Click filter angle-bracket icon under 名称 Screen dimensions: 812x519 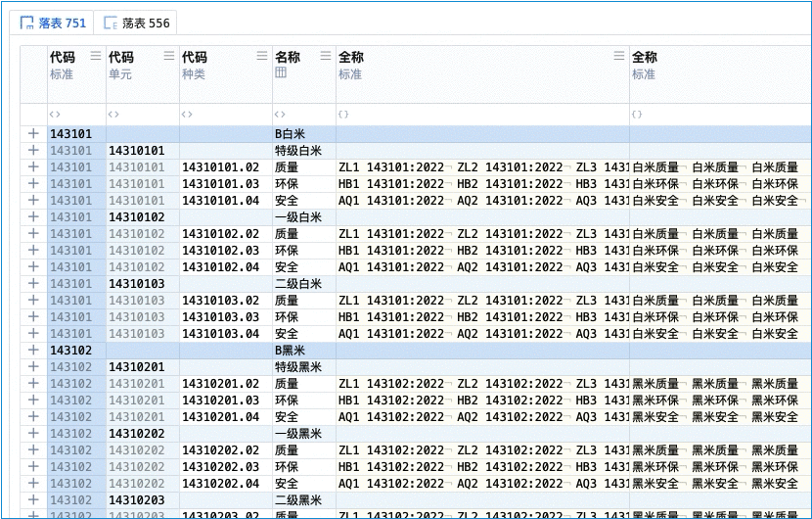click(280, 115)
